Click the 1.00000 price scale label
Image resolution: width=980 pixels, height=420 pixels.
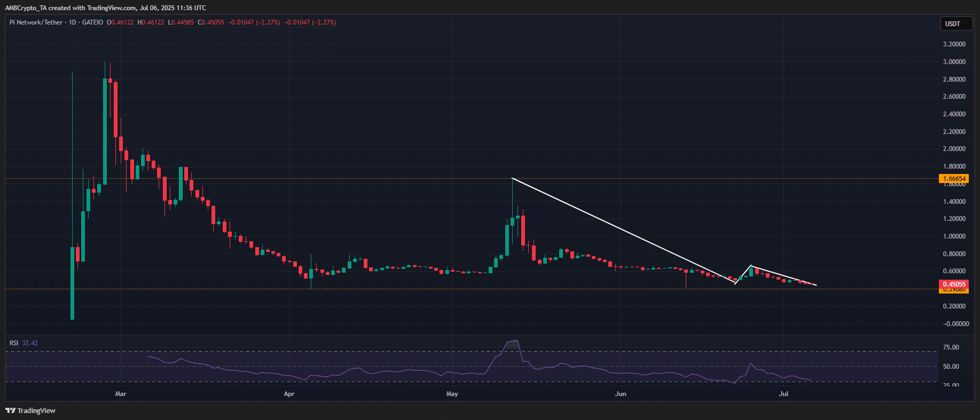pyautogui.click(x=954, y=236)
